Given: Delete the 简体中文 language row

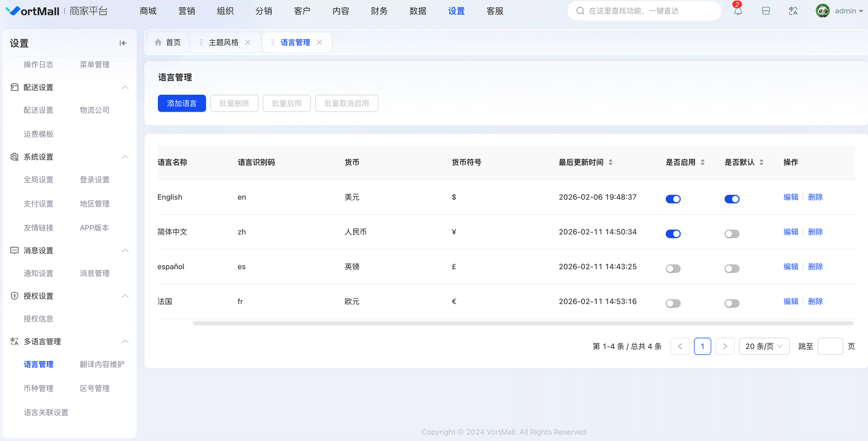Looking at the screenshot, I should click(815, 232).
